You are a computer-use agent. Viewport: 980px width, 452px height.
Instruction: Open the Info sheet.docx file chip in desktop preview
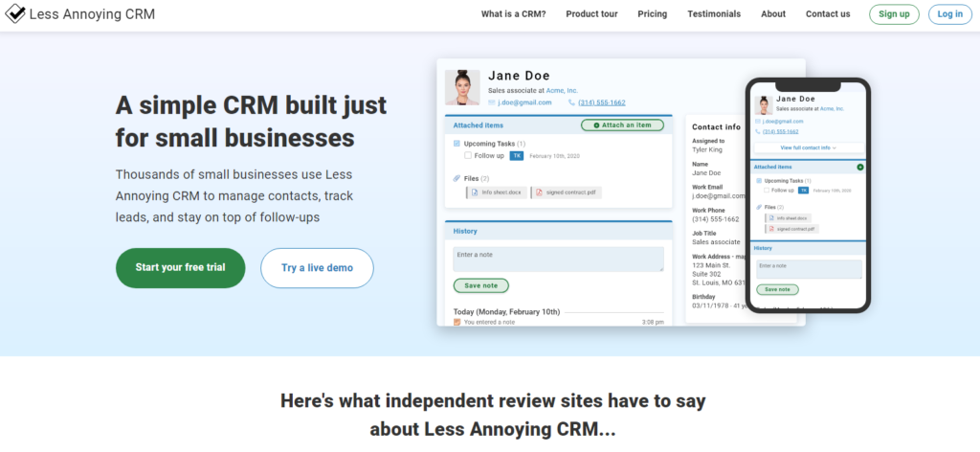[x=497, y=192]
